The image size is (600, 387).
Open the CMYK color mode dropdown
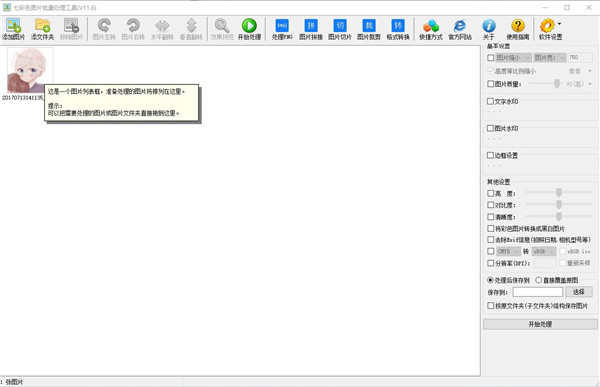pos(508,251)
